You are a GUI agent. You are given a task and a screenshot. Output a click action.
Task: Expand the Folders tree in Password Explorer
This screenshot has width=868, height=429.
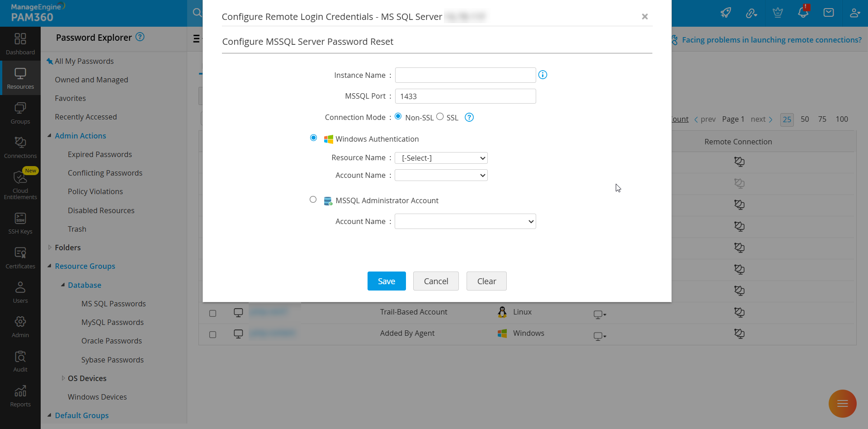click(x=50, y=247)
